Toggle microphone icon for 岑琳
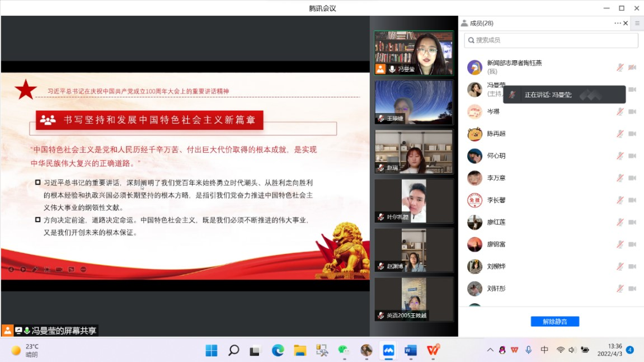This screenshot has height=362, width=644. [x=620, y=111]
